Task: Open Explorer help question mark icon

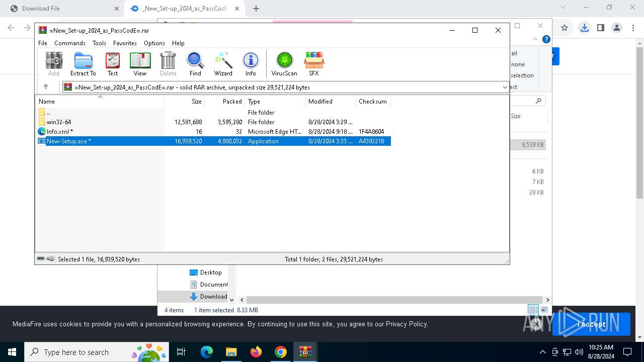Action: (546, 39)
